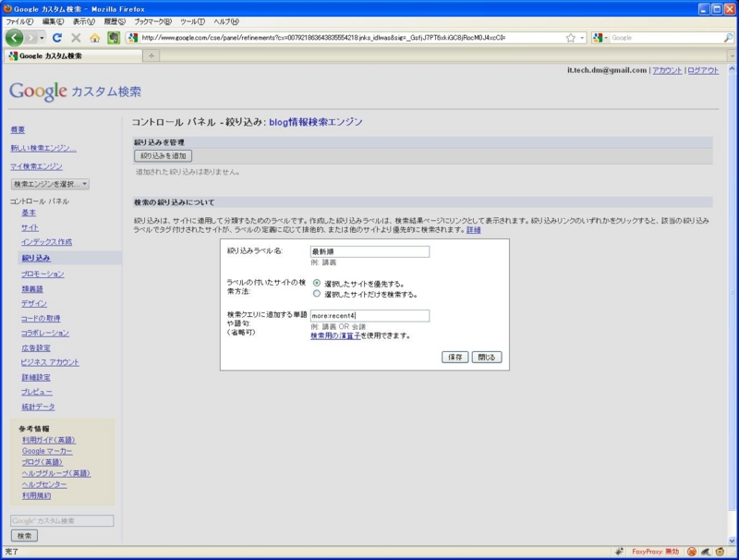Open 詳細設定 page
739x560 pixels.
pos(36,377)
